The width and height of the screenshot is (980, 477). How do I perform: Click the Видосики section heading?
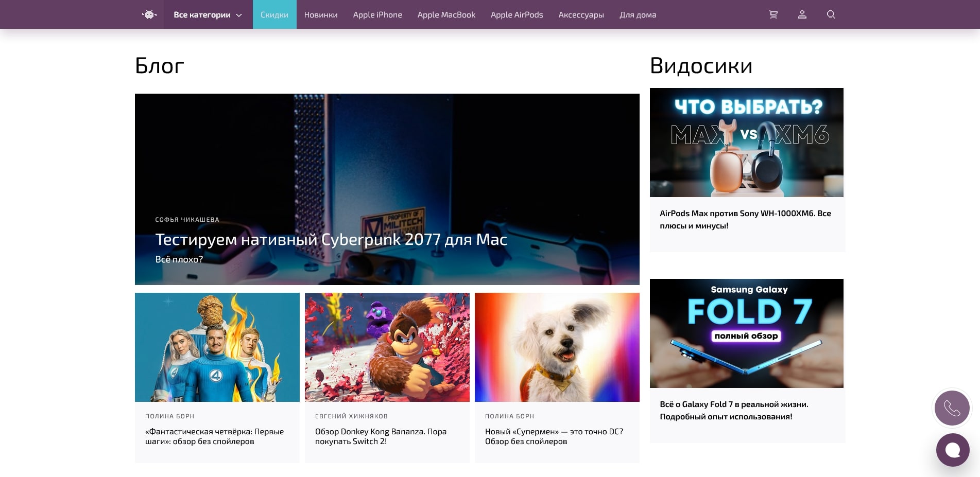coord(701,66)
